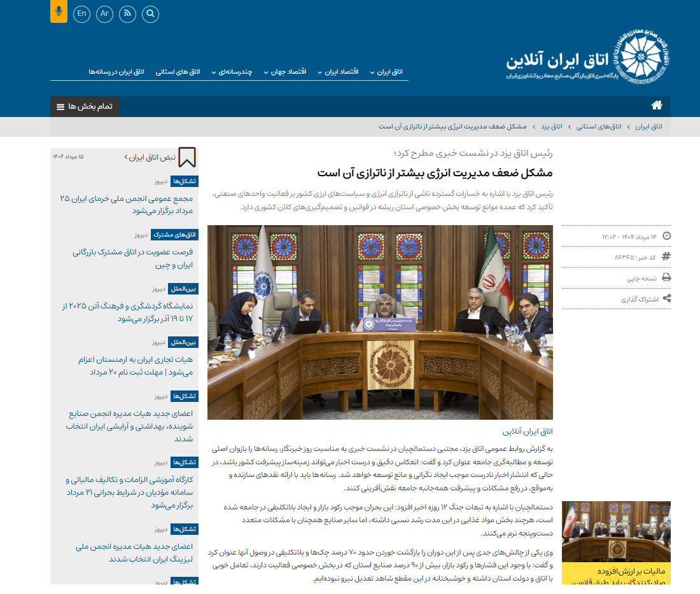Open sidebar news انجمن ملی لیزینگ ایران
Image resolution: width=700 pixels, height=594 pixels.
pyautogui.click(x=134, y=553)
